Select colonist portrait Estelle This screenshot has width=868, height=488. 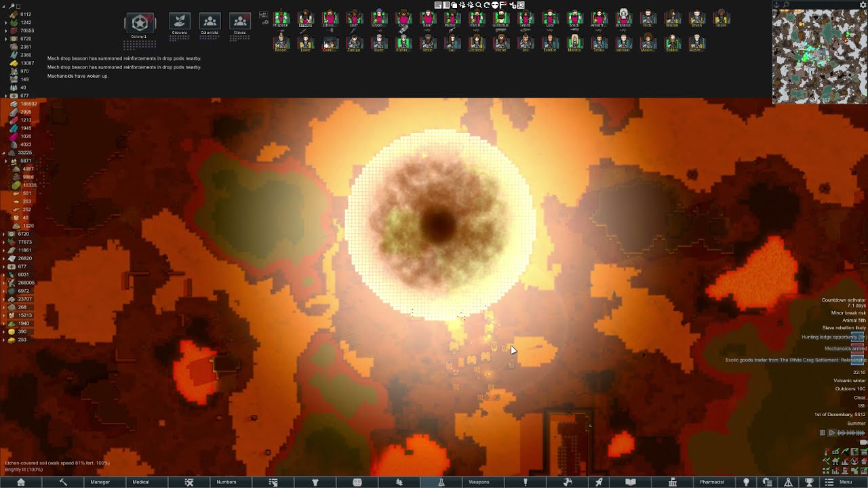click(x=550, y=43)
